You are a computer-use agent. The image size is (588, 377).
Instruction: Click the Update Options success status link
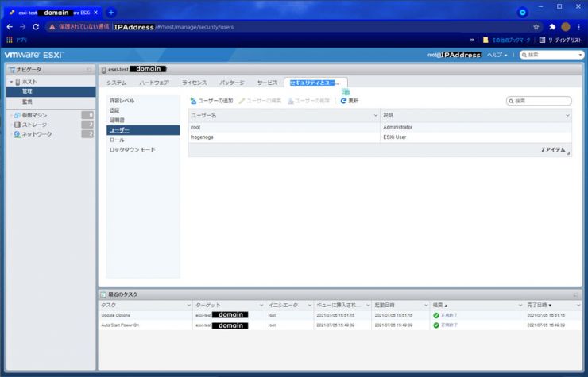click(449, 316)
